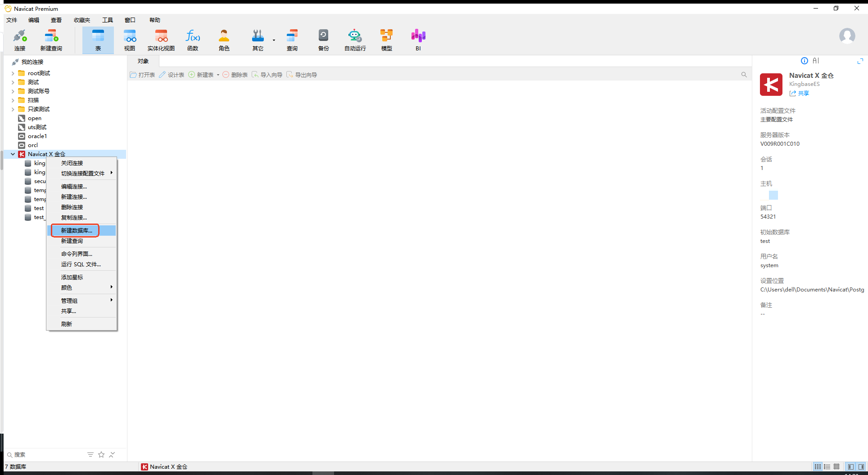Open the 导入向导 import wizard

pyautogui.click(x=267, y=75)
